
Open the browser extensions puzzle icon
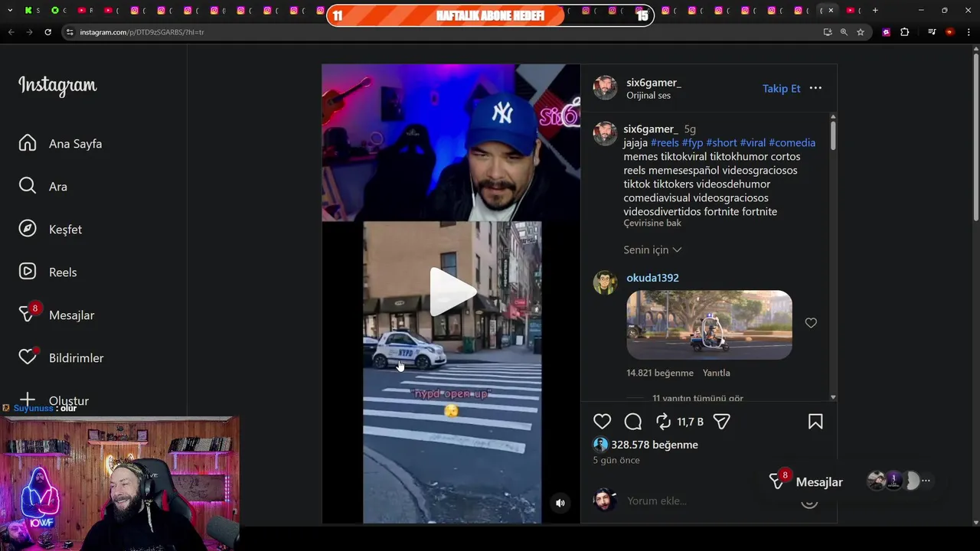pos(904,32)
